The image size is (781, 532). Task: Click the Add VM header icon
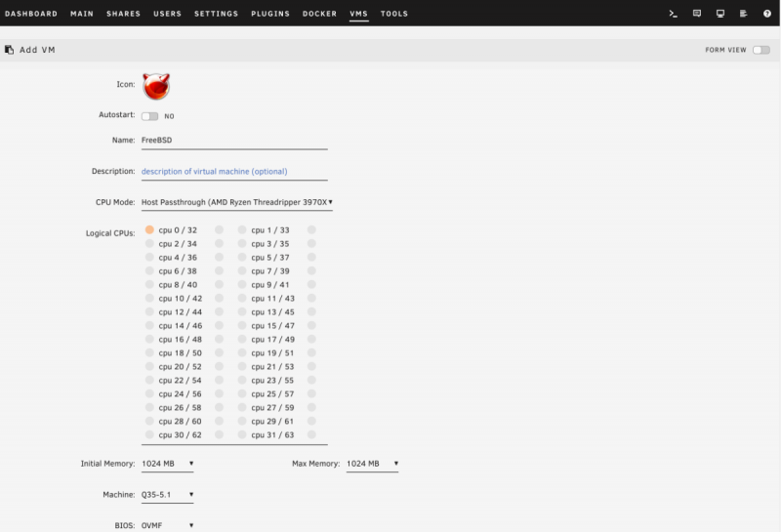point(9,50)
